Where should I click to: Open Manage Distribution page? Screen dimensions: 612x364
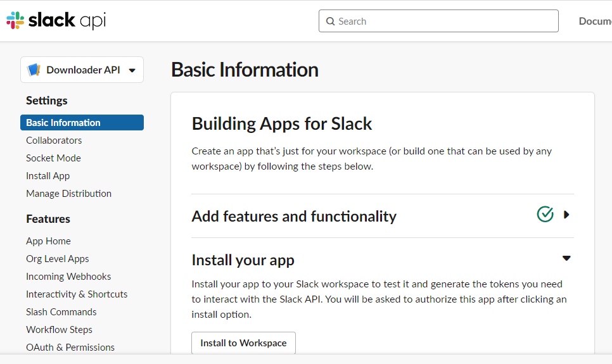(68, 194)
